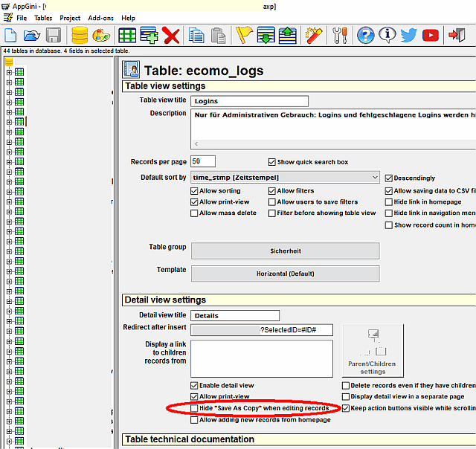This screenshot has width=476, height=449.
Task: Open File menu
Action: [x=22, y=18]
